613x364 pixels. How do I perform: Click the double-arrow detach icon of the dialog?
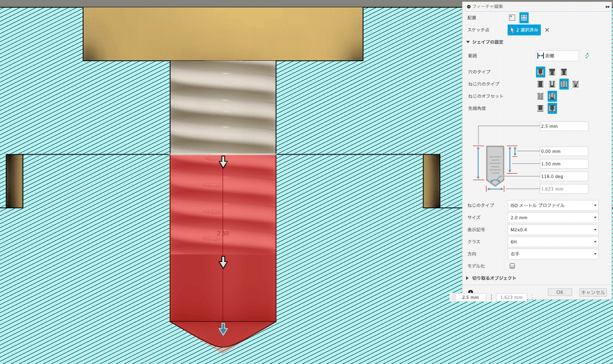(607, 6)
